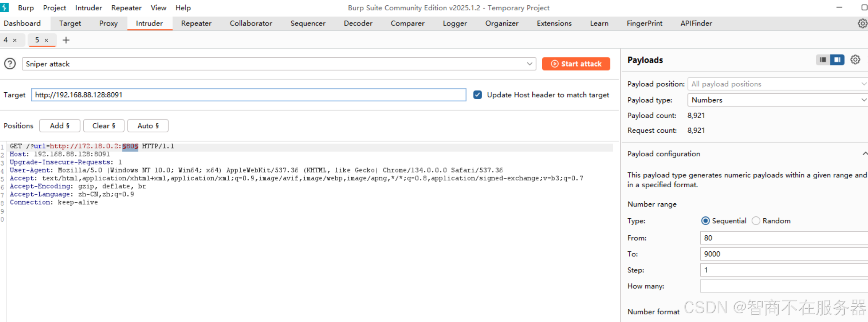Switch to the Decoder tab
This screenshot has height=322, width=868.
point(358,23)
